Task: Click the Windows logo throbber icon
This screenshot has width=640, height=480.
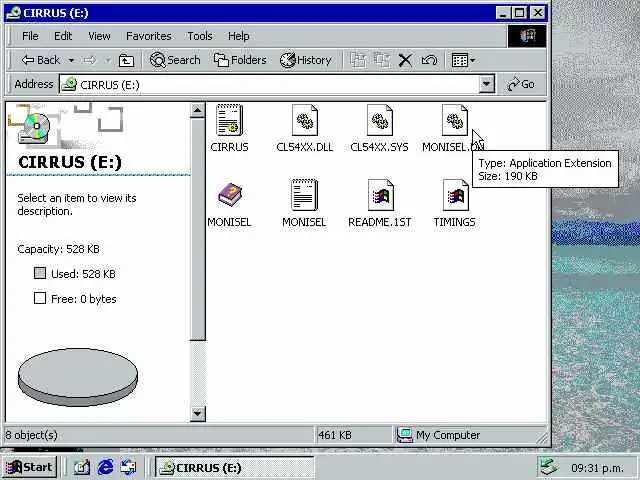Action: pos(527,36)
